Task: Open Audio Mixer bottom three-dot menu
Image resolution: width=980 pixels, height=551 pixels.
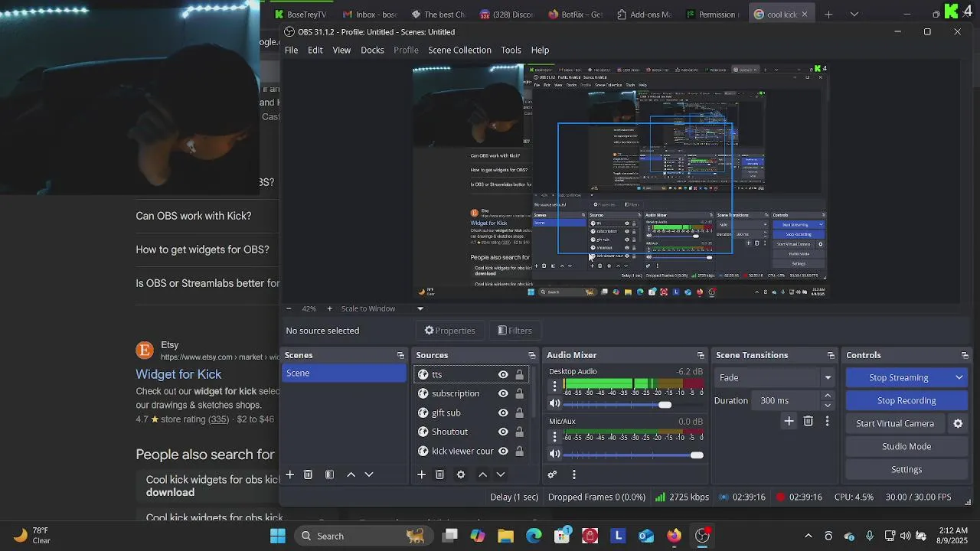Action: [x=573, y=474]
